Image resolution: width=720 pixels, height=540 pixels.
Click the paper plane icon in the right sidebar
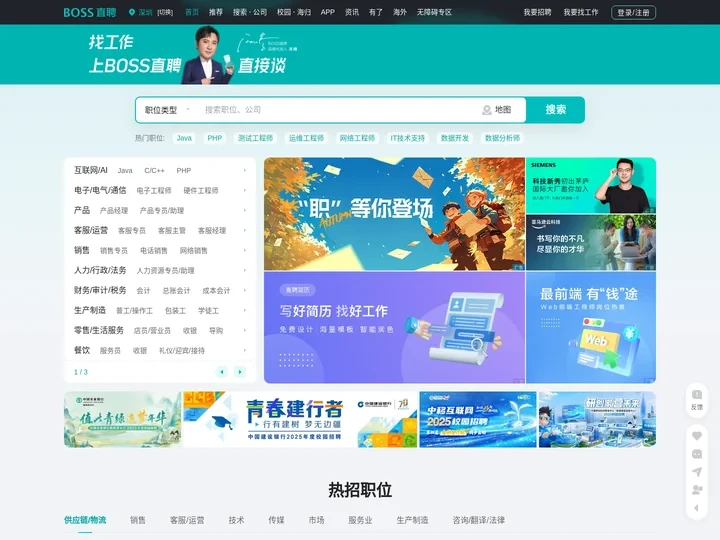tap(697, 472)
